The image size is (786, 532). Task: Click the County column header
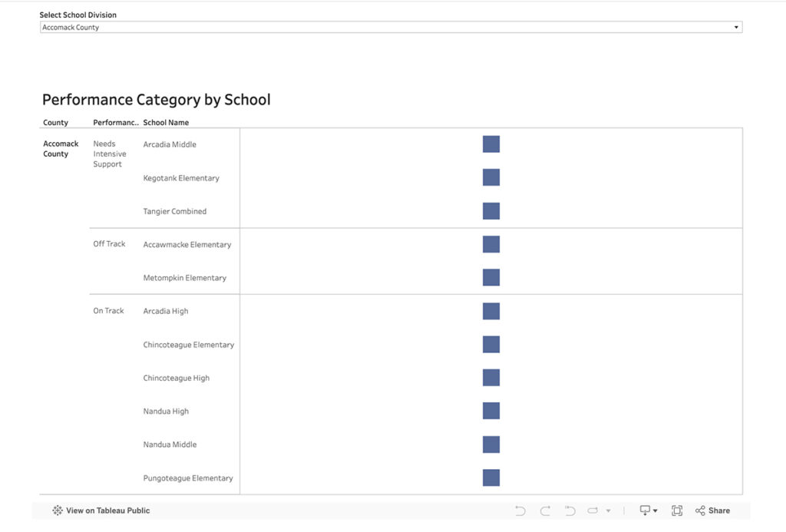pos(55,122)
